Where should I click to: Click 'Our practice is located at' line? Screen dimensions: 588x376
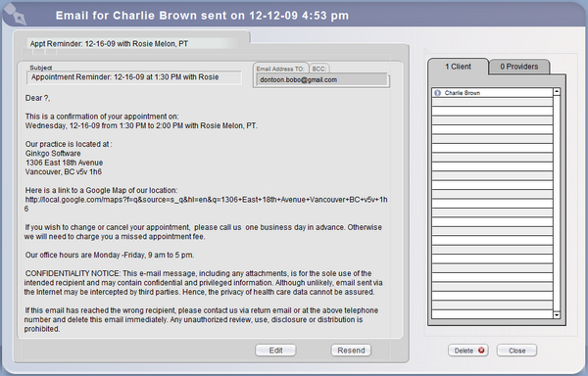pyautogui.click(x=69, y=144)
